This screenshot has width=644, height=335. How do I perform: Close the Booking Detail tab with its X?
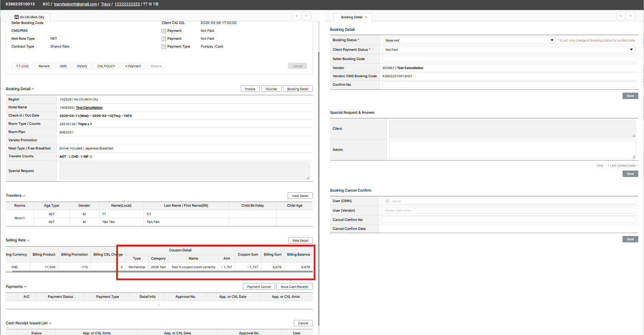tap(366, 17)
